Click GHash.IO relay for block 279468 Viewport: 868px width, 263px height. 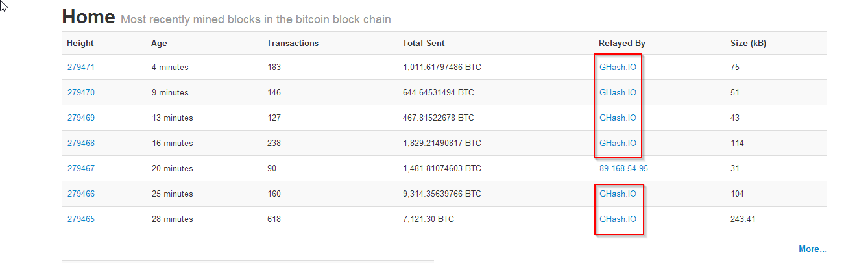click(618, 143)
